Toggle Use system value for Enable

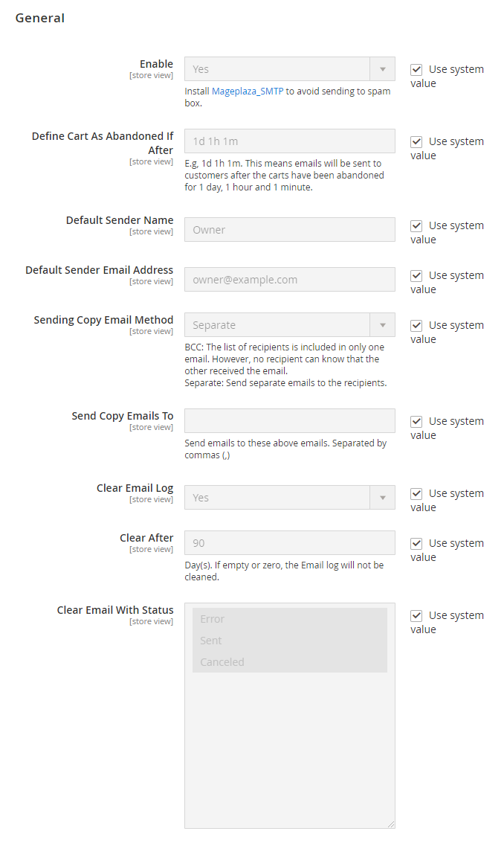coord(416,69)
